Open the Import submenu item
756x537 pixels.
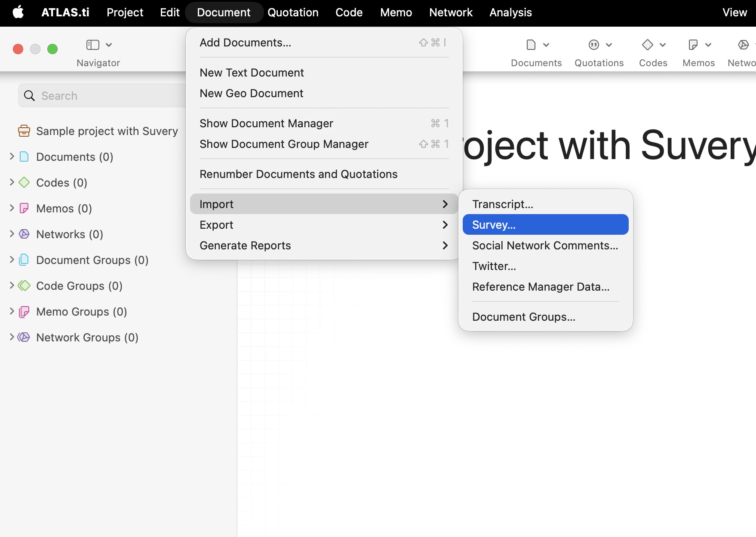[324, 204]
